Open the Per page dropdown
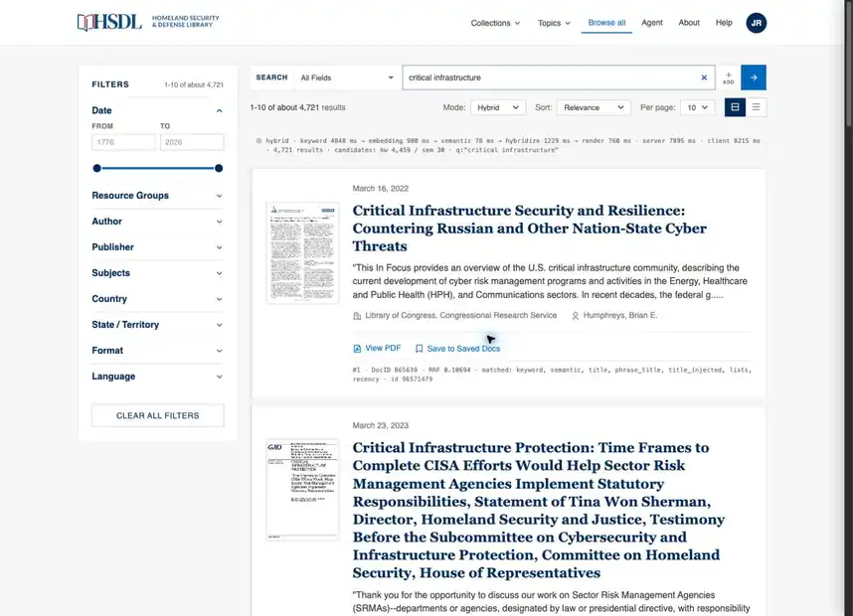The height and width of the screenshot is (616, 853). pos(697,107)
